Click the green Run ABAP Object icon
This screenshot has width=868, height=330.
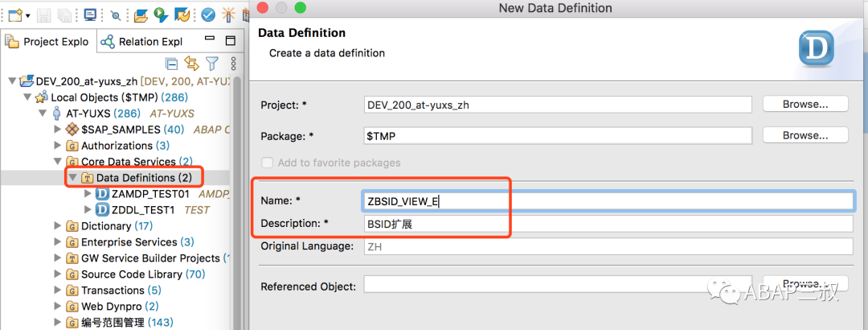click(161, 15)
